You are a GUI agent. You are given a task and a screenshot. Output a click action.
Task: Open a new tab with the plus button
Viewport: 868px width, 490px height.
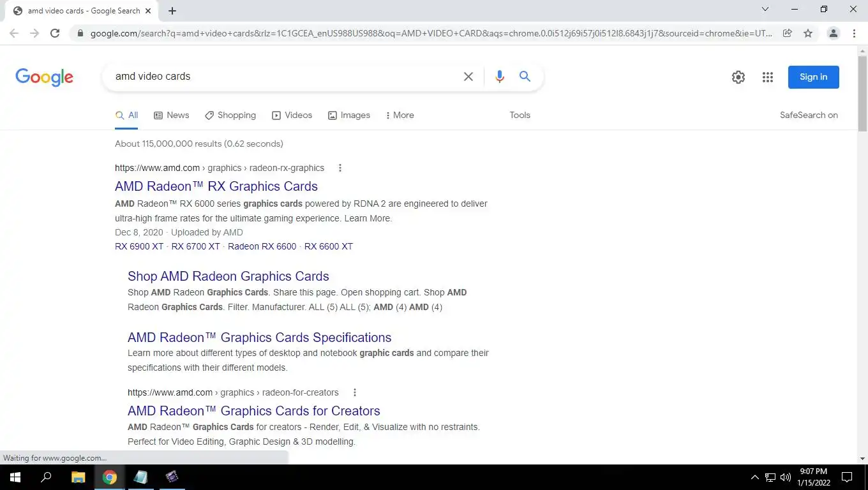[172, 11]
